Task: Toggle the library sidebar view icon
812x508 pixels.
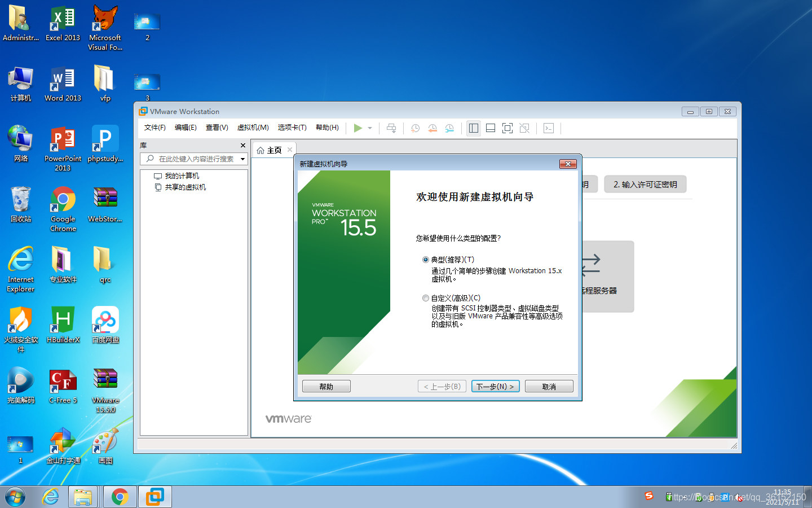Action: click(x=474, y=128)
